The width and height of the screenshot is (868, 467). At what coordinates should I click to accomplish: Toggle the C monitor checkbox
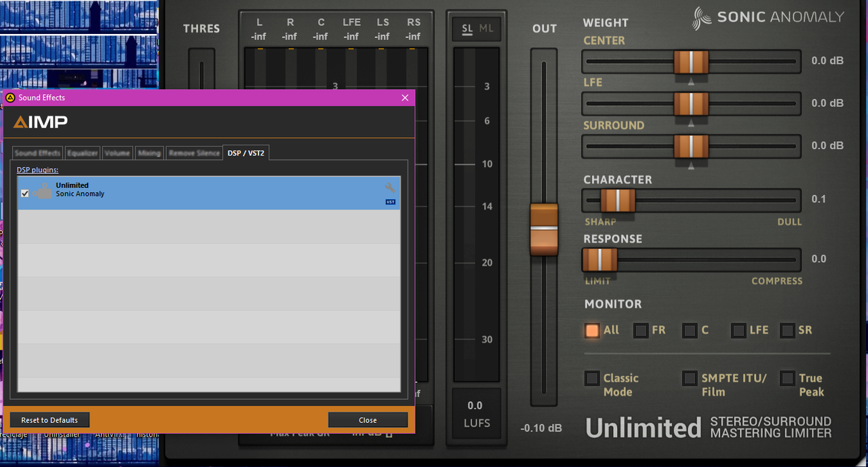(690, 331)
